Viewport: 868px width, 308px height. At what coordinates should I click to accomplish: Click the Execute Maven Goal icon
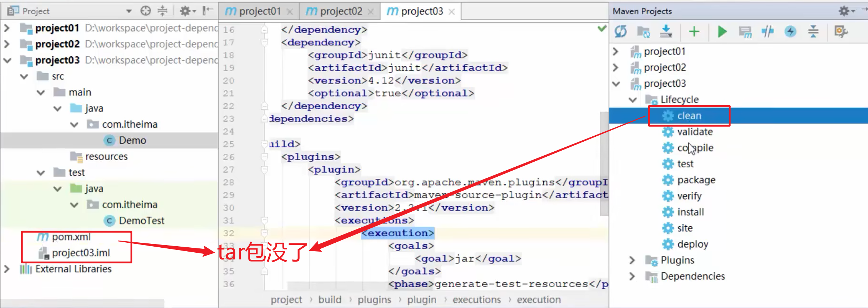coord(745,32)
